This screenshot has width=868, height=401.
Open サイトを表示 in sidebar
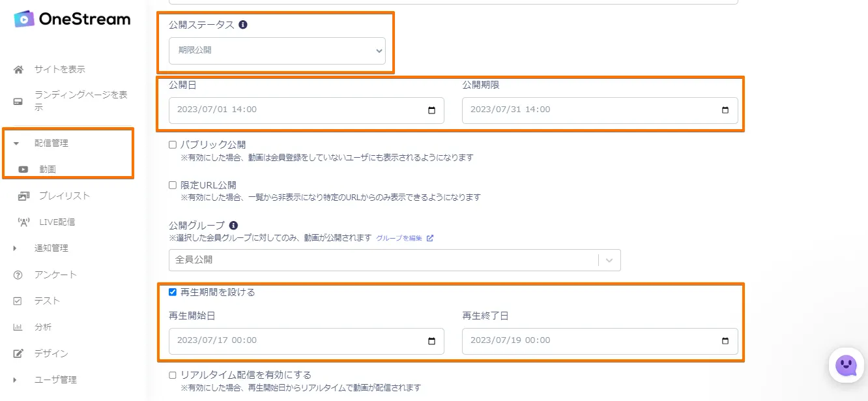59,69
